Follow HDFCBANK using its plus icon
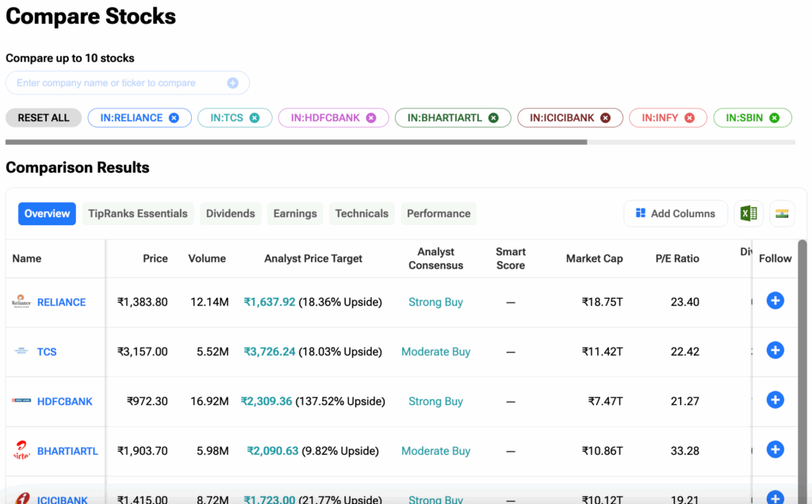Screen dimensions: 812x504 point(775,400)
